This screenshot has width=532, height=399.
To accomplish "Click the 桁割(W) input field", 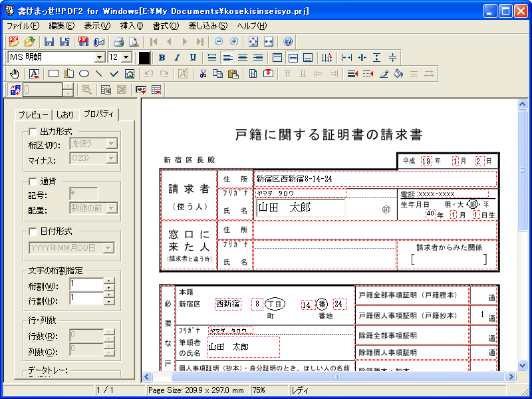I will (x=86, y=284).
